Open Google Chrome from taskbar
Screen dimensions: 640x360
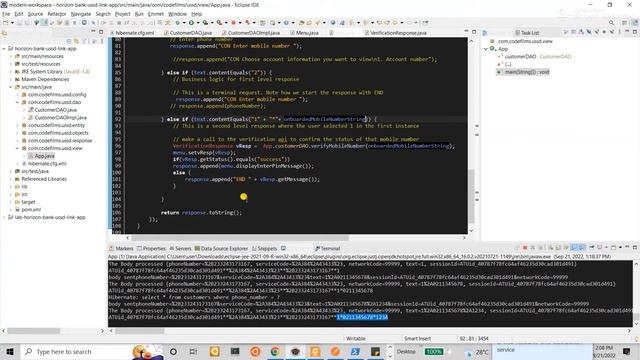pyautogui.click(x=275, y=351)
